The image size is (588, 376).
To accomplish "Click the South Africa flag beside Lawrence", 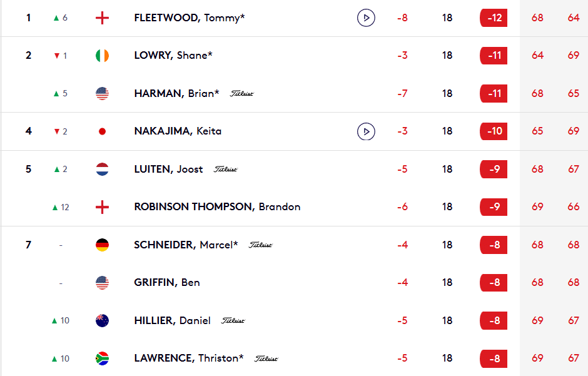I will coord(102,358).
